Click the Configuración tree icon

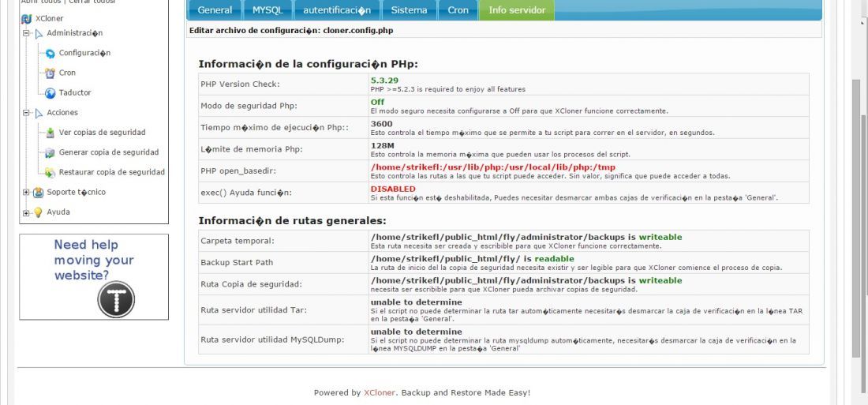51,53
